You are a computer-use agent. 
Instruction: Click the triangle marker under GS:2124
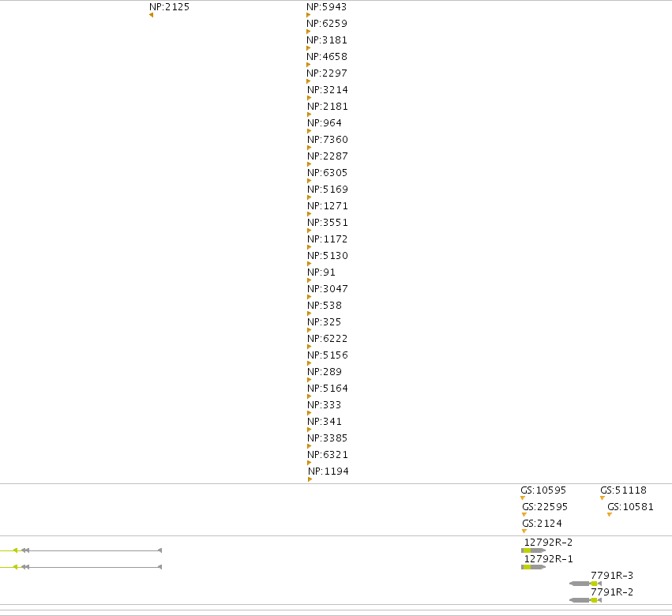[524, 531]
